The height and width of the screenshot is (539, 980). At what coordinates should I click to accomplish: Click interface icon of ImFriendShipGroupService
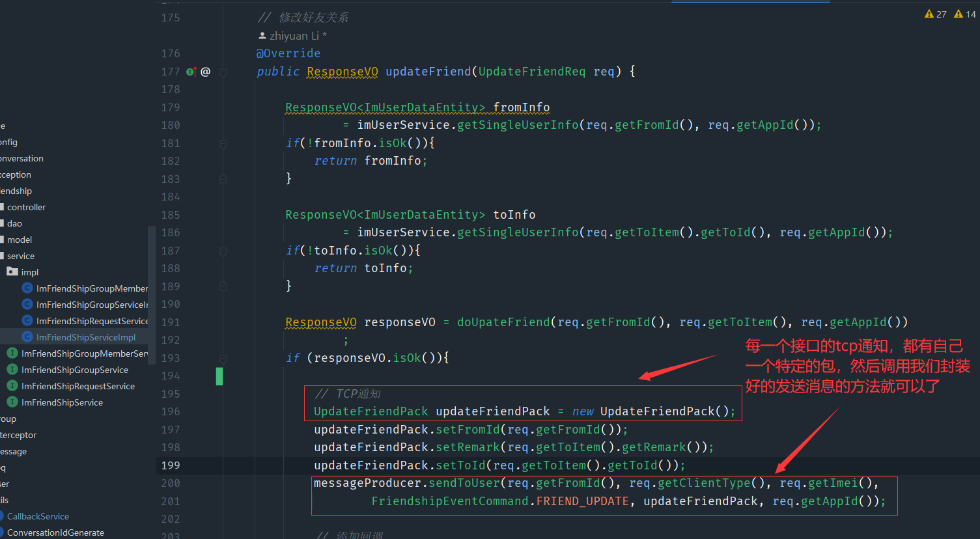(x=12, y=369)
